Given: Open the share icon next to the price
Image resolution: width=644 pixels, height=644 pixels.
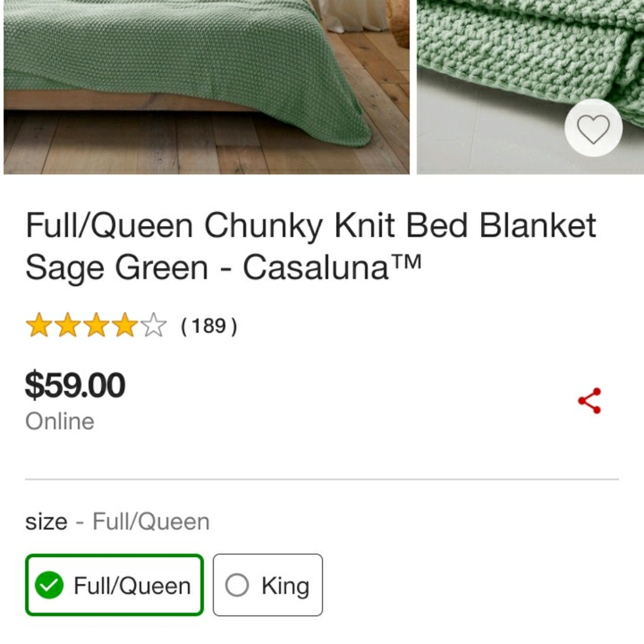Looking at the screenshot, I should pyautogui.click(x=590, y=399).
